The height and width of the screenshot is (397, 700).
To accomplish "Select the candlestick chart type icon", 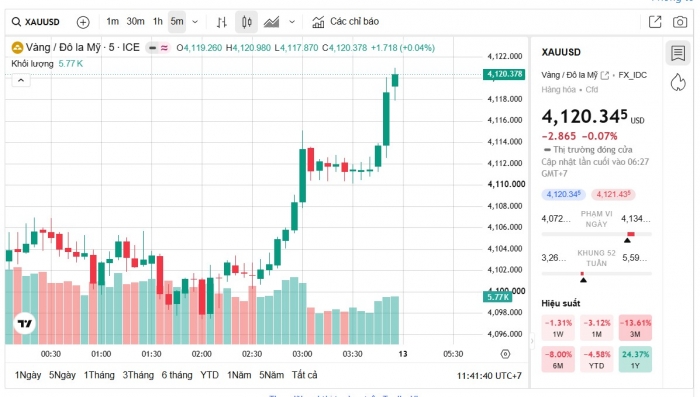I will point(246,22).
